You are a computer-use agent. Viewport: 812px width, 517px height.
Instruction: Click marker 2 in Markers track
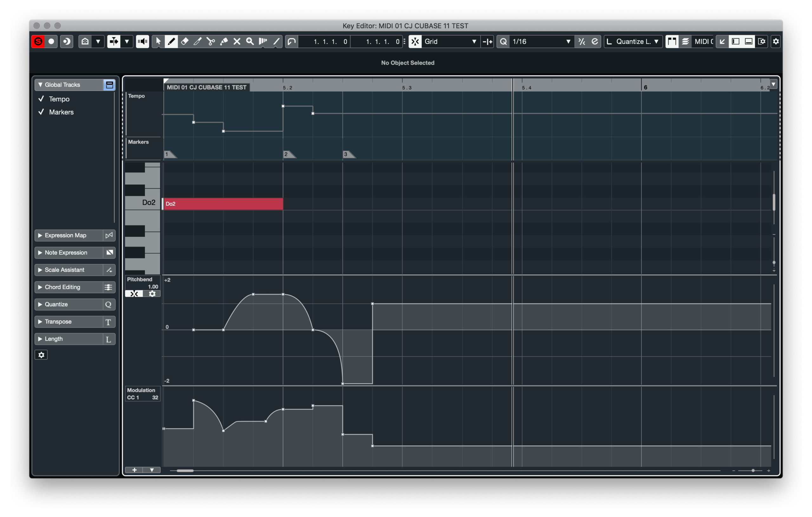287,154
